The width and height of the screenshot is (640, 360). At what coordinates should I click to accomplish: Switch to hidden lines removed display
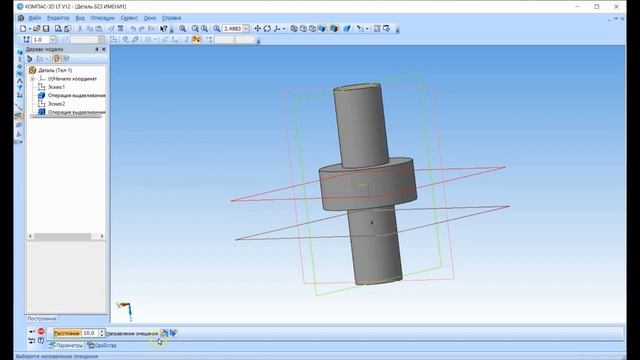point(303,29)
